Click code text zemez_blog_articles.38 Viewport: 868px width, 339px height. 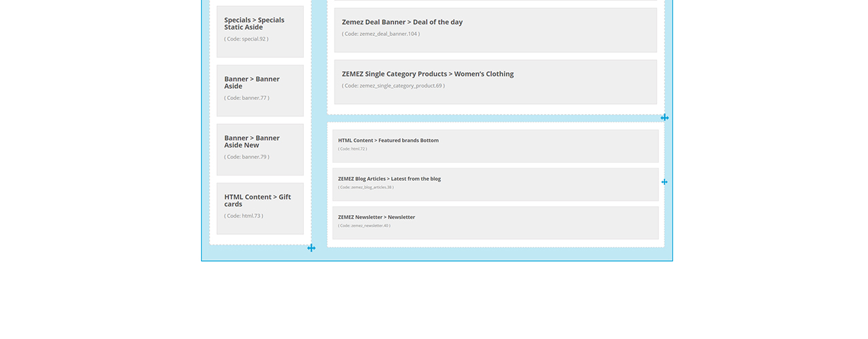tap(366, 188)
